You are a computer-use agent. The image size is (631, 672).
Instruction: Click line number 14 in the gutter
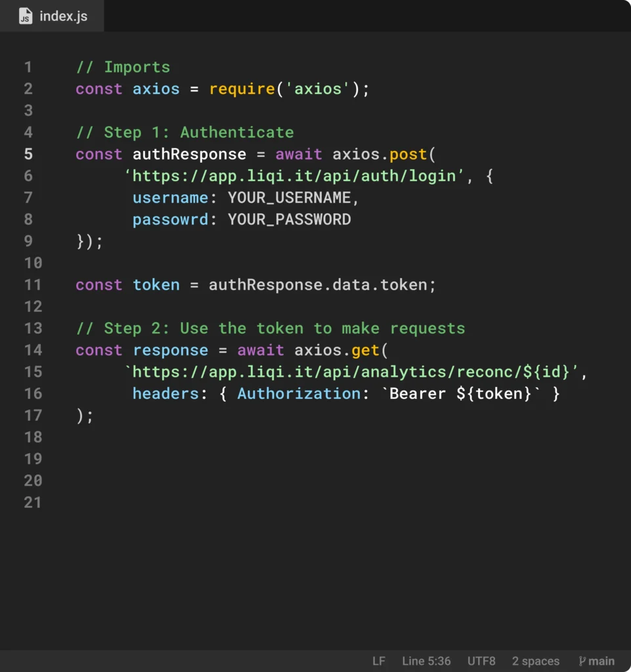pos(33,350)
